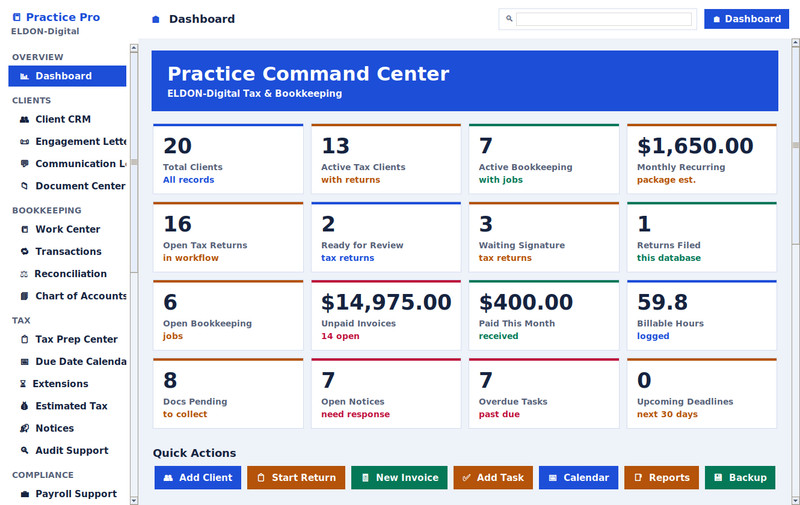Image resolution: width=800 pixels, height=505 pixels.
Task: Open Reconciliation in the Bookkeeping section
Action: [67, 274]
